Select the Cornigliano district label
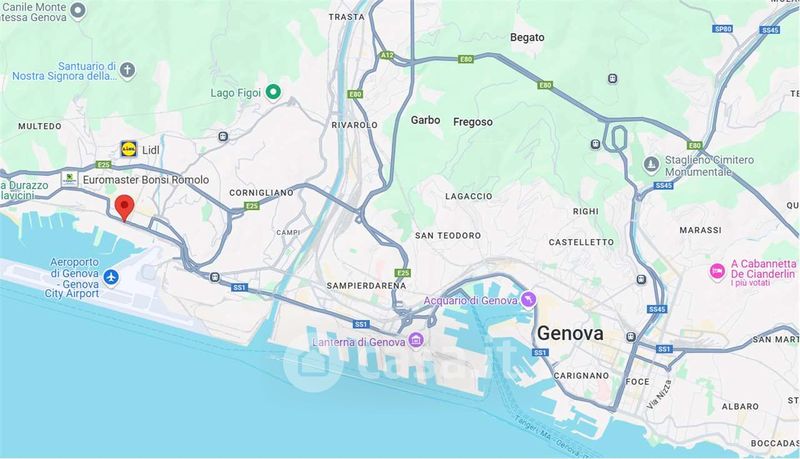 261,193
